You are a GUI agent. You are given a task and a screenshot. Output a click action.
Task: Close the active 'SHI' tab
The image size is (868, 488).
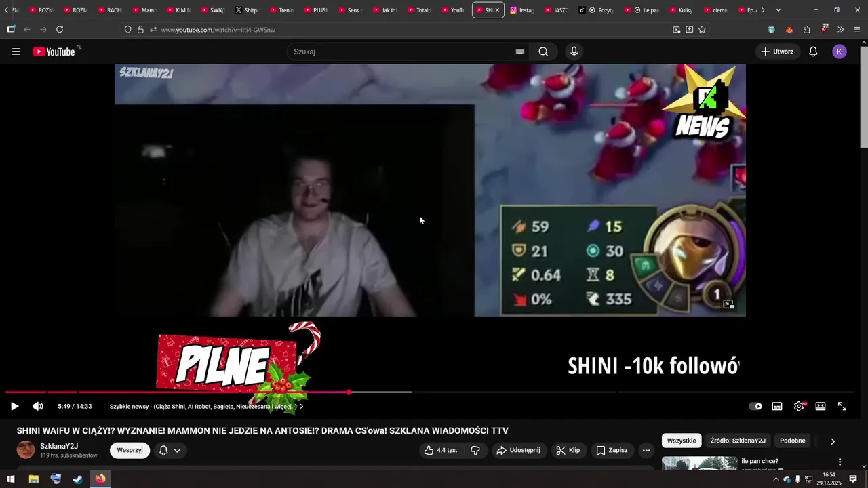497,10
